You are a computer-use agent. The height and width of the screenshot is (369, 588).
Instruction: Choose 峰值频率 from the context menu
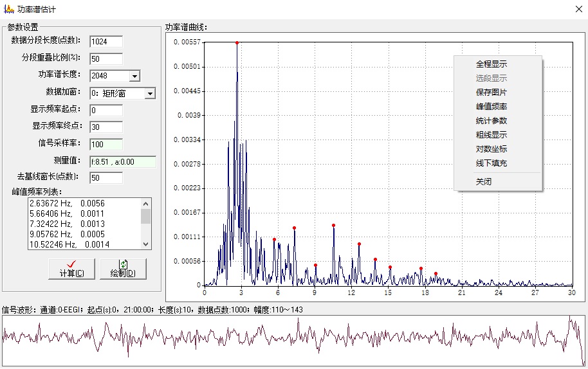(492, 107)
